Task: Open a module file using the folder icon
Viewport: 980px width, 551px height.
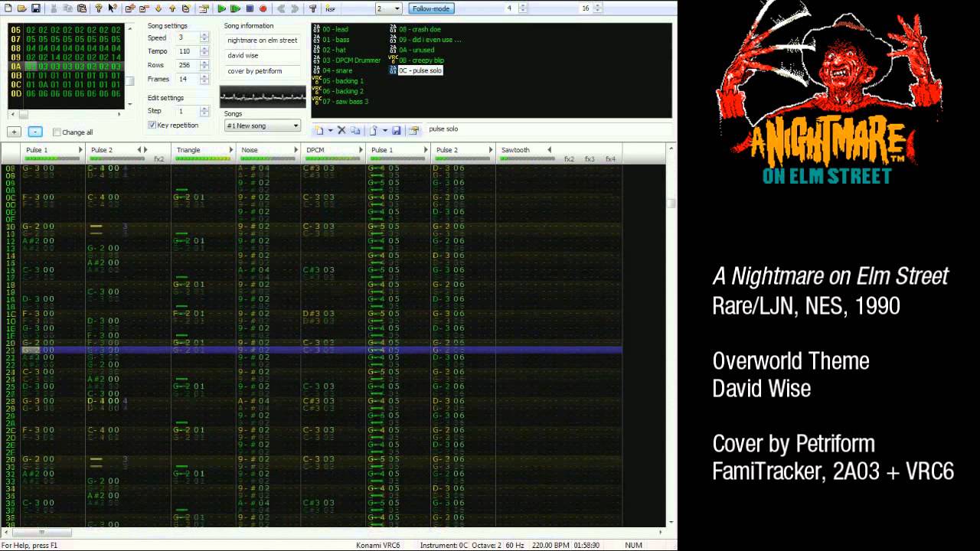Action: pos(22,8)
